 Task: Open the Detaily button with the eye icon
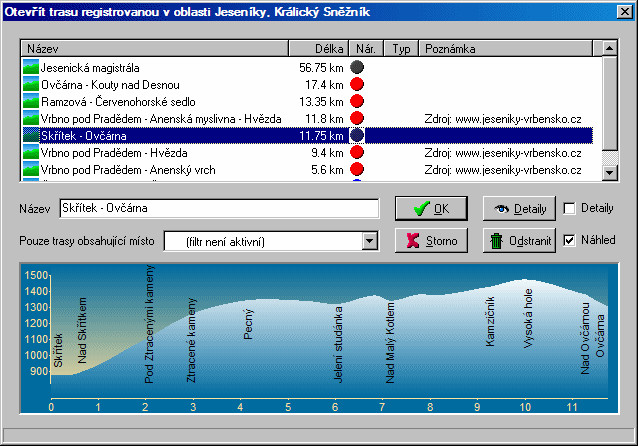pyautogui.click(x=519, y=209)
